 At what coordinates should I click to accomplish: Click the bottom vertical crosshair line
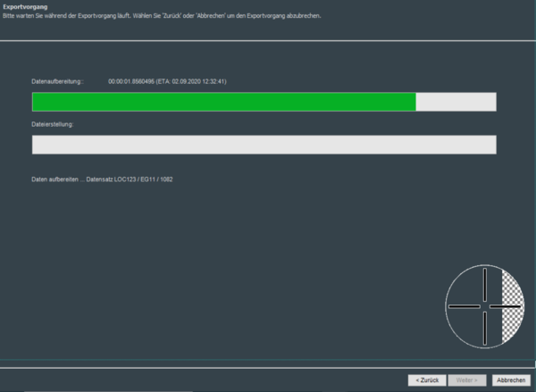click(x=485, y=328)
